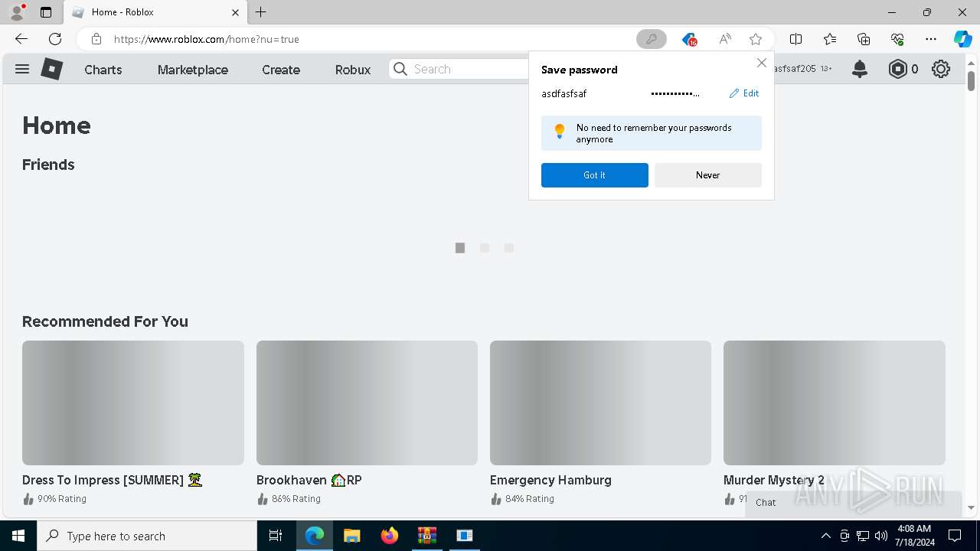Close the Save password popup
The height and width of the screenshot is (551, 980).
pos(761,63)
